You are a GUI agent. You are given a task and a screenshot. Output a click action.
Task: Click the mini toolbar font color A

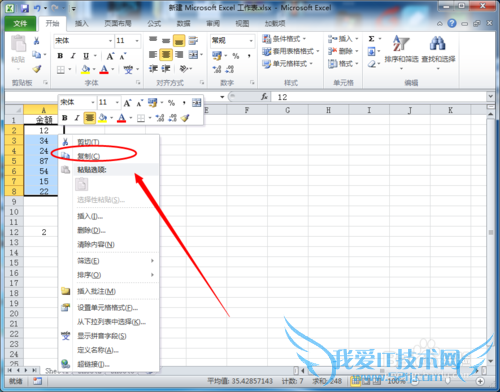121,118
